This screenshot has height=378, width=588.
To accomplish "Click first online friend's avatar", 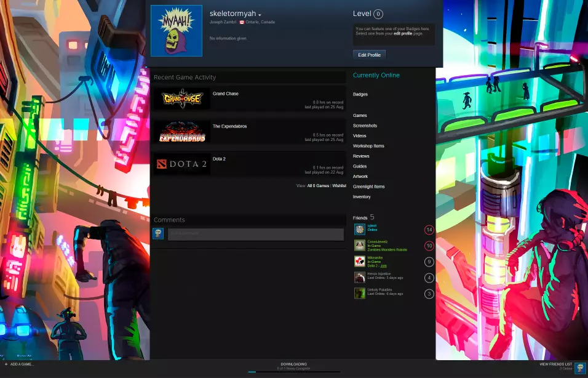I will [360, 230].
